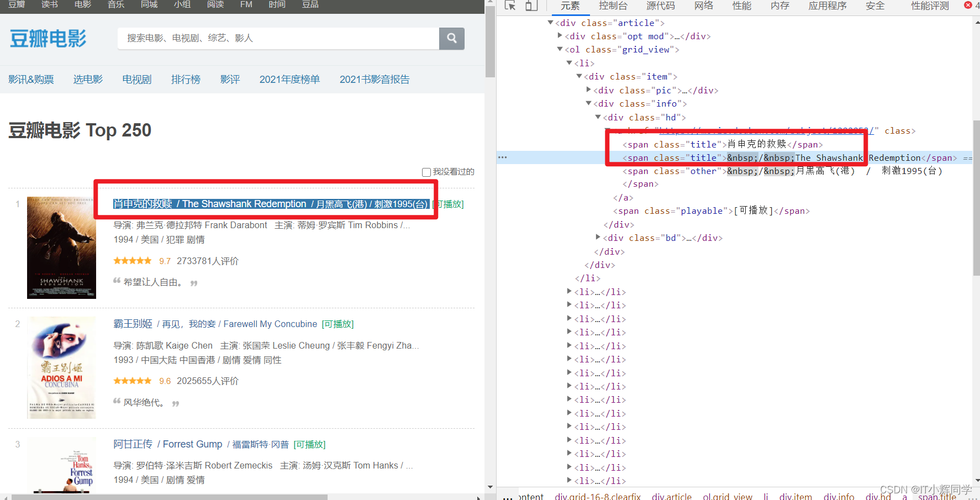
Task: Collapse the div class="article" node
Action: [x=550, y=23]
